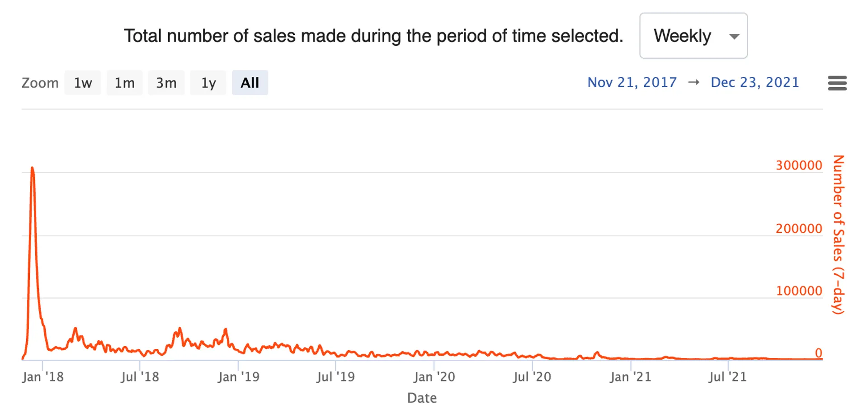Viewport: 868px width, 414px height.
Task: Open the chart hamburger menu icon
Action: [x=837, y=83]
